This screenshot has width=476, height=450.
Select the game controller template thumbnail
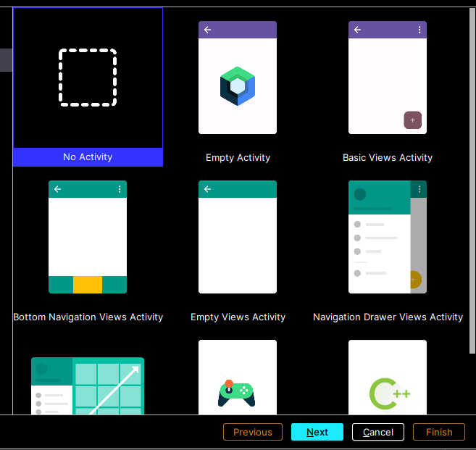click(238, 377)
